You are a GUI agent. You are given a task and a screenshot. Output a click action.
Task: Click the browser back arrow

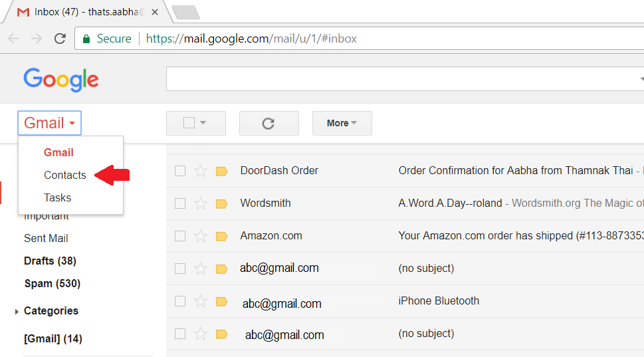click(x=13, y=39)
